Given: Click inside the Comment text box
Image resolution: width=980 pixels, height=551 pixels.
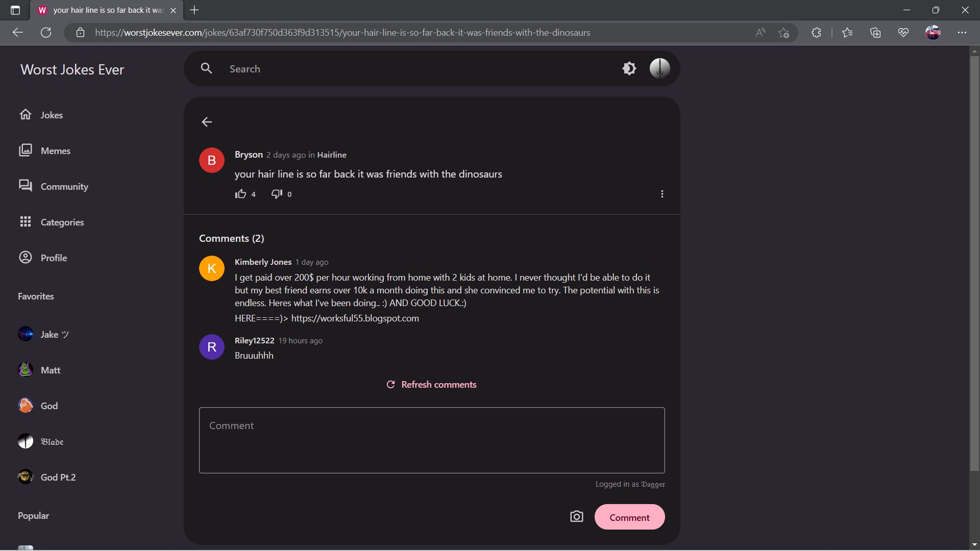Looking at the screenshot, I should click(431, 440).
